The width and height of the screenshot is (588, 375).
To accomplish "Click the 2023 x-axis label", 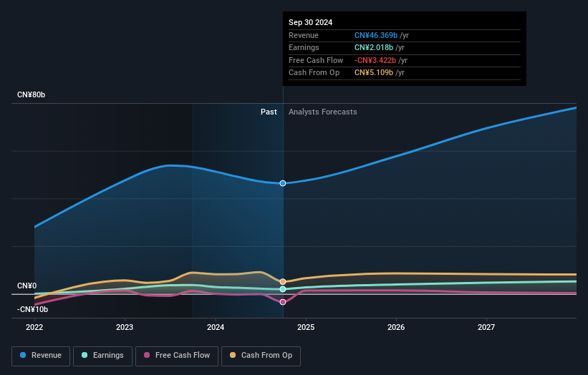I will pyautogui.click(x=125, y=328).
